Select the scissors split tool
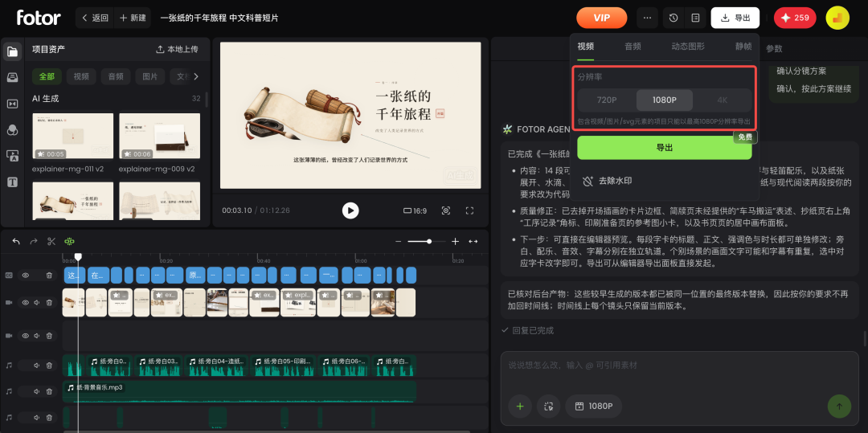 coord(51,241)
